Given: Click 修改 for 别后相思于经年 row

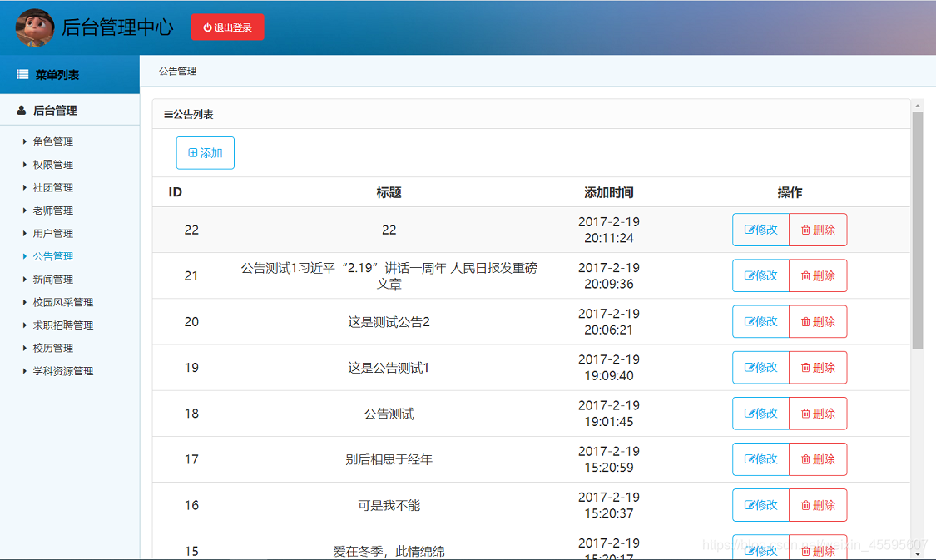Looking at the screenshot, I should pos(760,459).
